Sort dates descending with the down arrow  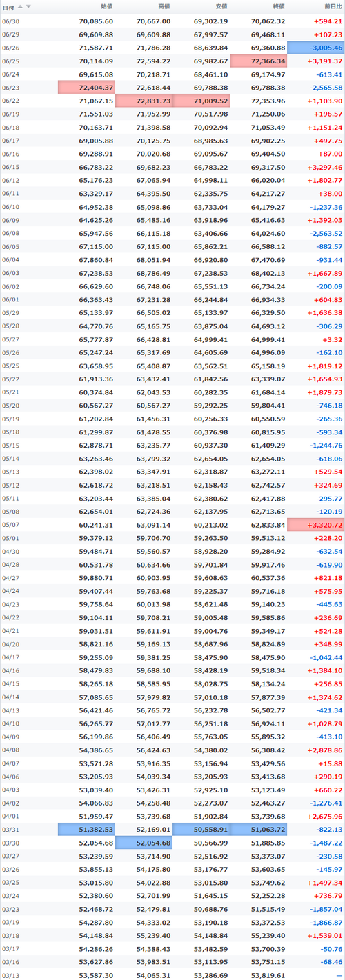tap(28, 6)
